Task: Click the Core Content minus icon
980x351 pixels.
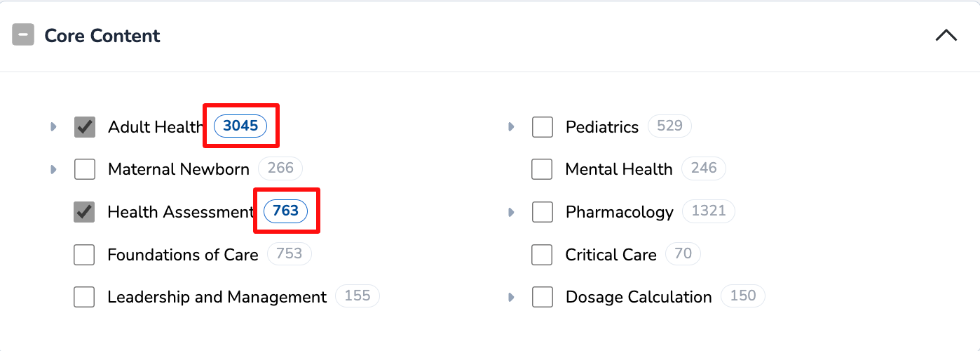Action: tap(23, 35)
